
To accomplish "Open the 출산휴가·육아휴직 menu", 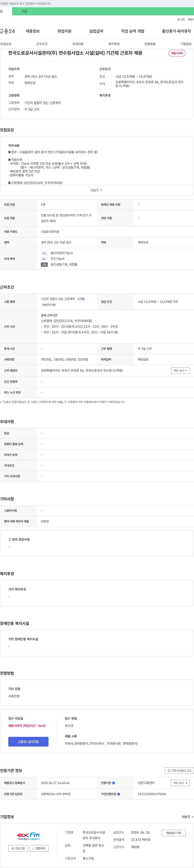I will tap(176, 31).
